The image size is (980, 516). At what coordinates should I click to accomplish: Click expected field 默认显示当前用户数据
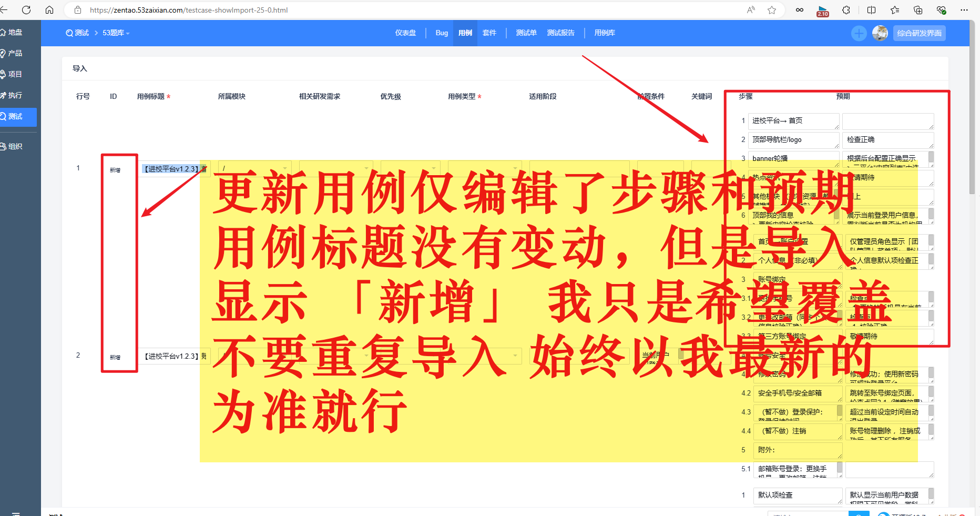point(890,495)
